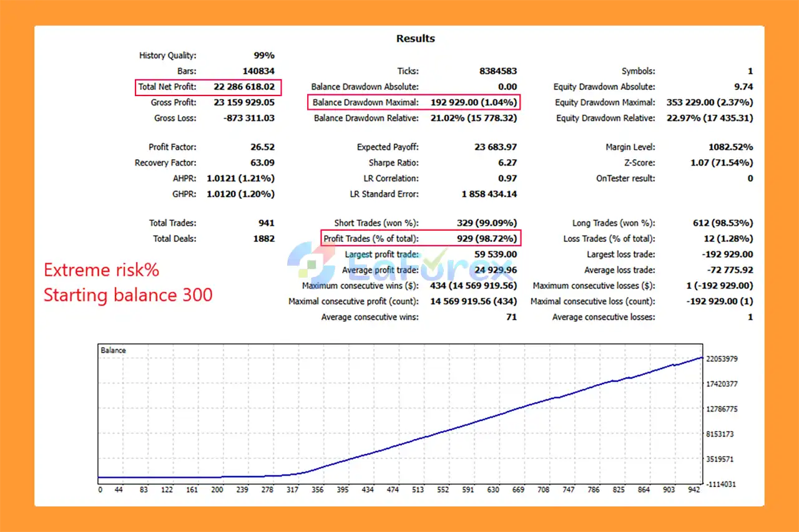The width and height of the screenshot is (799, 532).
Task: Click the Results heading
Action: pos(415,39)
